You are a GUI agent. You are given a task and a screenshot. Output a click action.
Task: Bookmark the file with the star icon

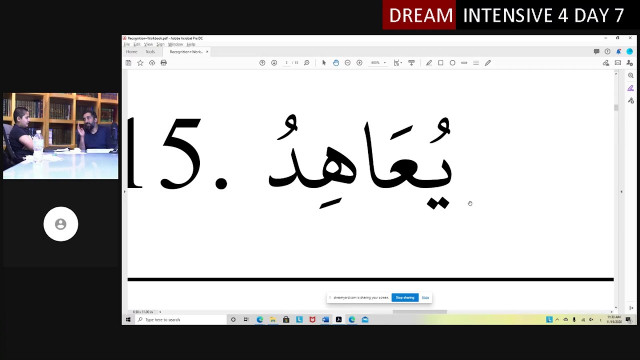pos(140,63)
